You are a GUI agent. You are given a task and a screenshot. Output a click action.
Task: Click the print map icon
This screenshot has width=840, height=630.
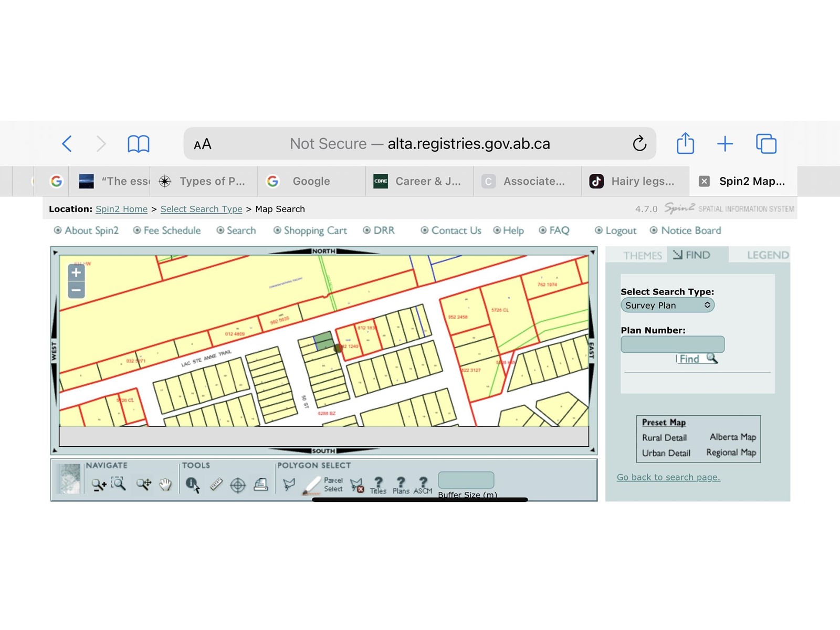261,484
